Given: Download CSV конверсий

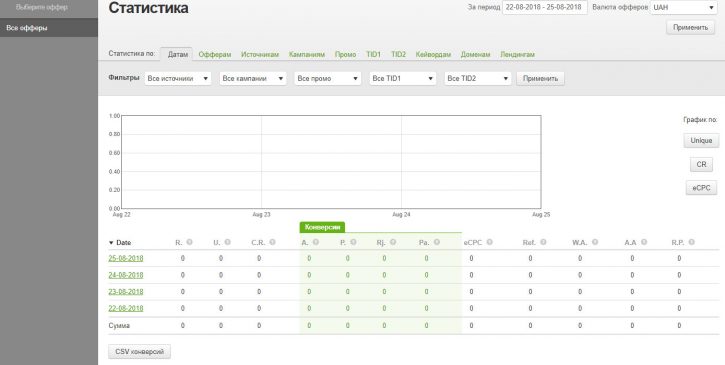Looking at the screenshot, I should (x=139, y=352).
